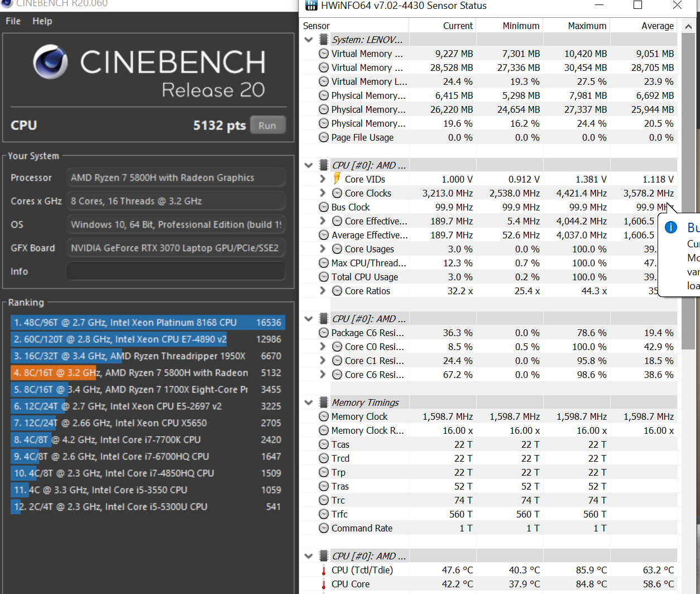Click the Average Effective clock icon
This screenshot has height=594, width=700.
click(x=324, y=235)
